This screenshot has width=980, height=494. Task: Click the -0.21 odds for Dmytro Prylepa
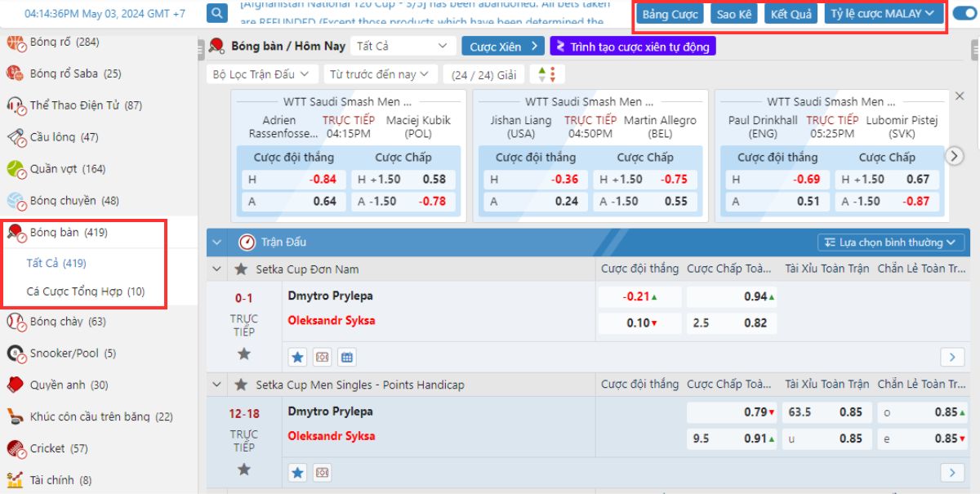pyautogui.click(x=639, y=296)
